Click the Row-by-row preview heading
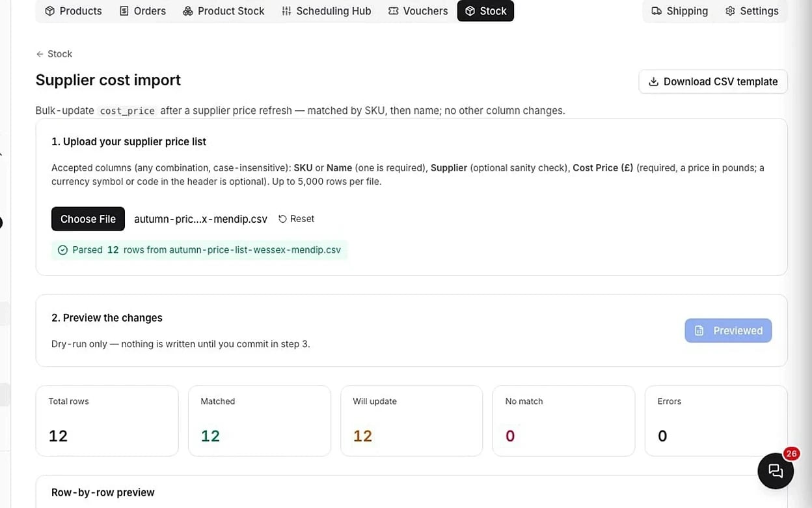 (103, 492)
